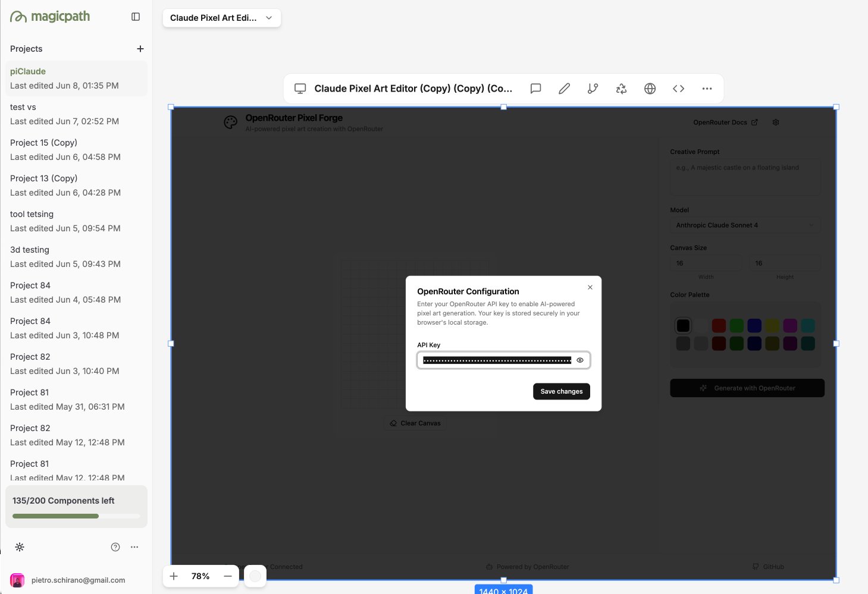Open the 3d testing project

point(76,257)
